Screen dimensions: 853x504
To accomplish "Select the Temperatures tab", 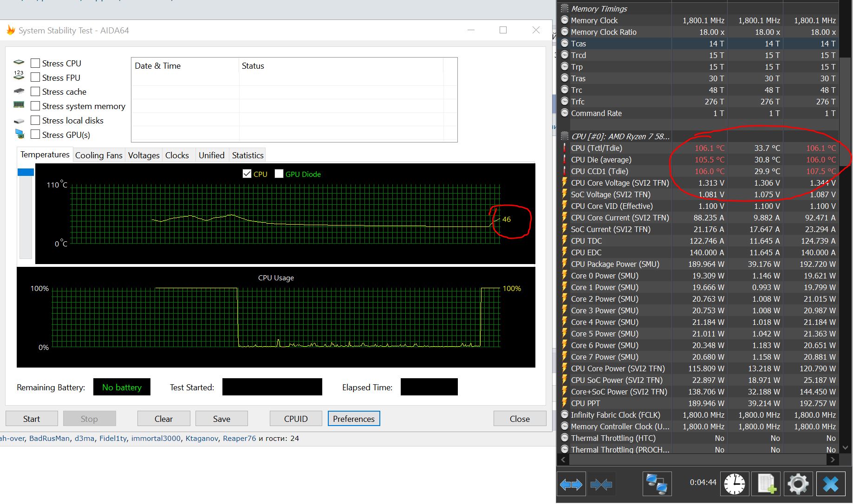I will click(45, 155).
